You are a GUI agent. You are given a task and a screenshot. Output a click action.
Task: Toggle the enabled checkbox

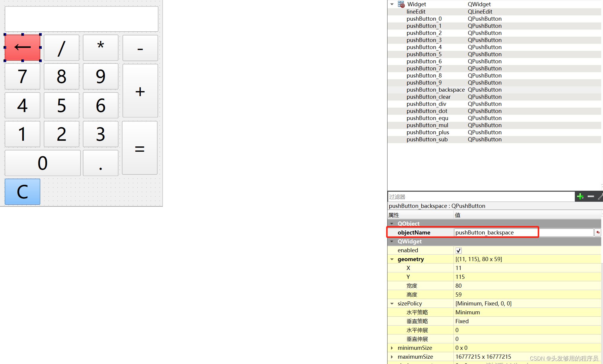[x=459, y=250]
